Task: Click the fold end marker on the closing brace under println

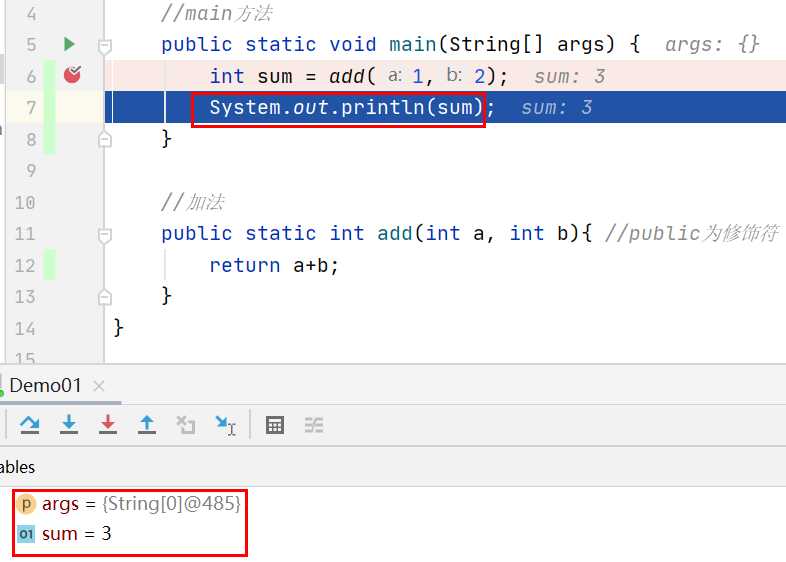Action: coord(105,139)
